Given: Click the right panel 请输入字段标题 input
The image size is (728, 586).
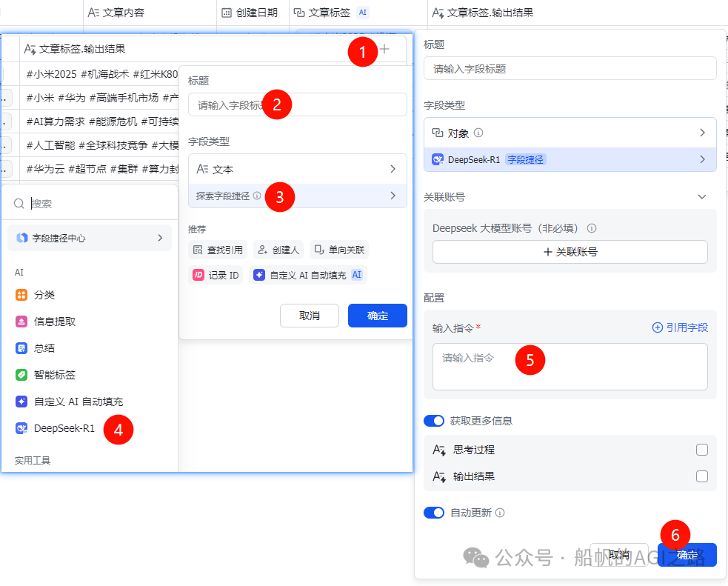Looking at the screenshot, I should (570, 68).
